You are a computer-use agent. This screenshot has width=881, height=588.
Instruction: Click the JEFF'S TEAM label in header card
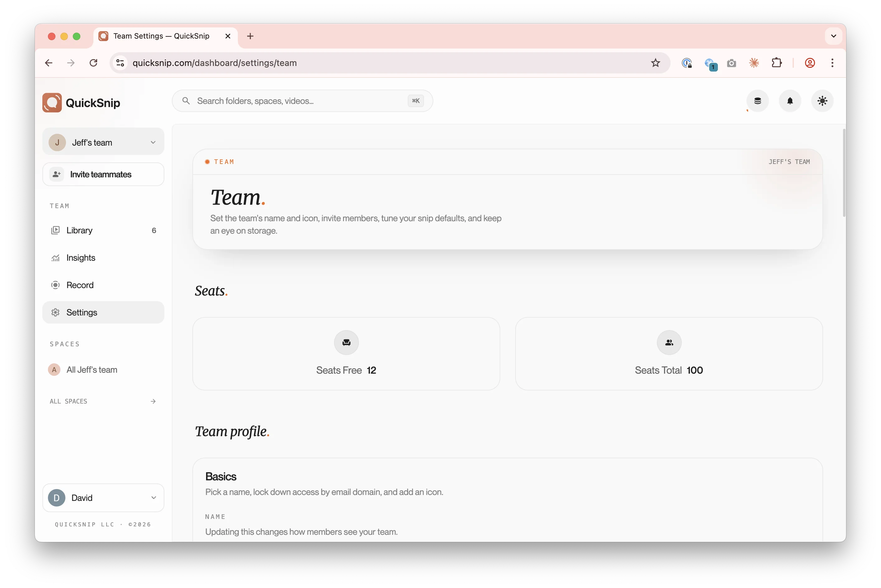[789, 162]
